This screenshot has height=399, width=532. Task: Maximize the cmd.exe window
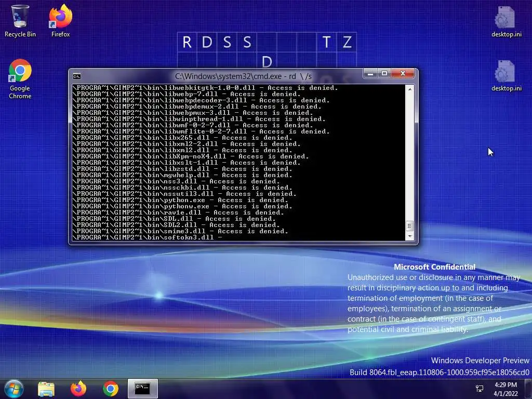[x=384, y=73]
